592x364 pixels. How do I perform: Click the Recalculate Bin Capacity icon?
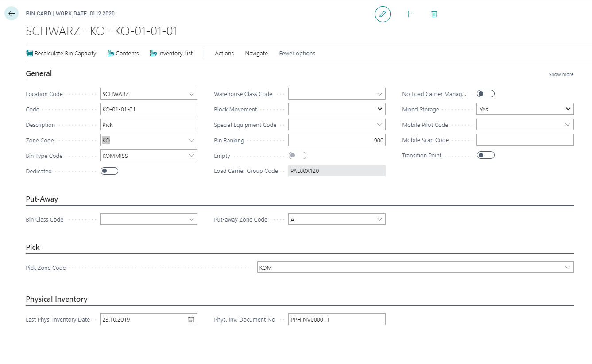(x=30, y=53)
